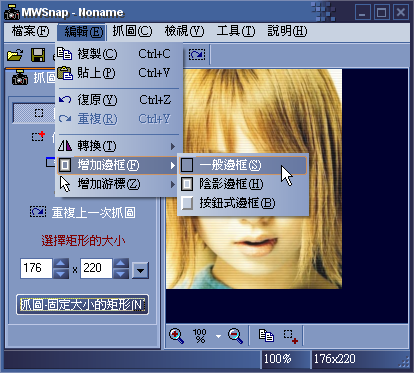Decrease the width value 176
Viewport: 414px width, 373px height.
point(61,274)
